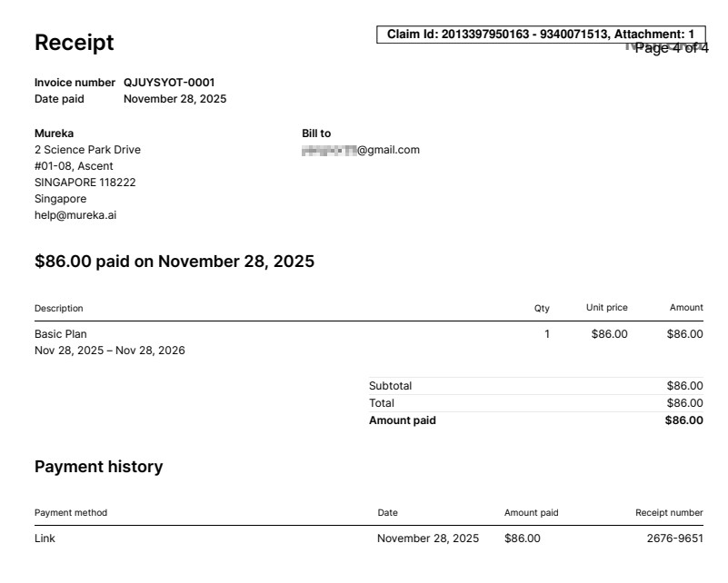The image size is (728, 583).
Task: Click the Subtotal row label
Action: (390, 386)
